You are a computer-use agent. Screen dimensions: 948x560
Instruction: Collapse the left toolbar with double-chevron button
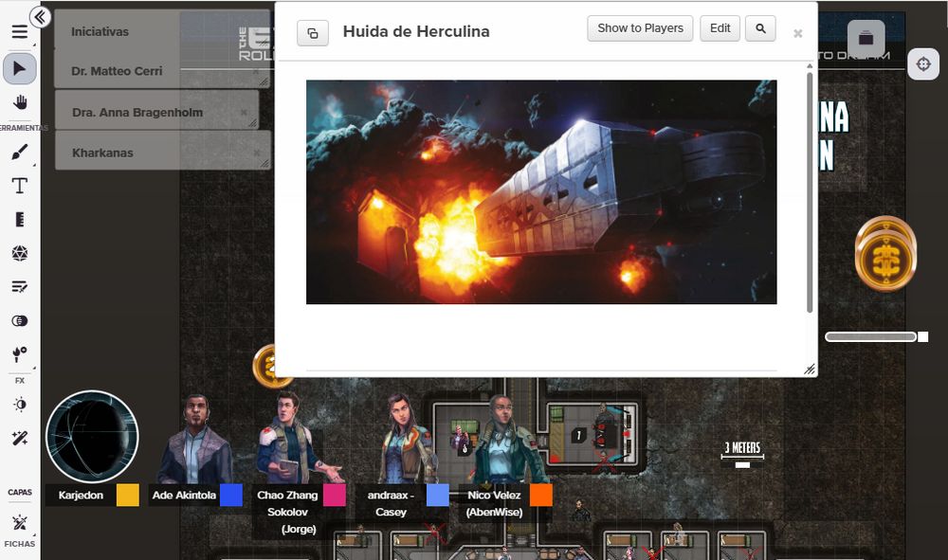click(x=40, y=17)
